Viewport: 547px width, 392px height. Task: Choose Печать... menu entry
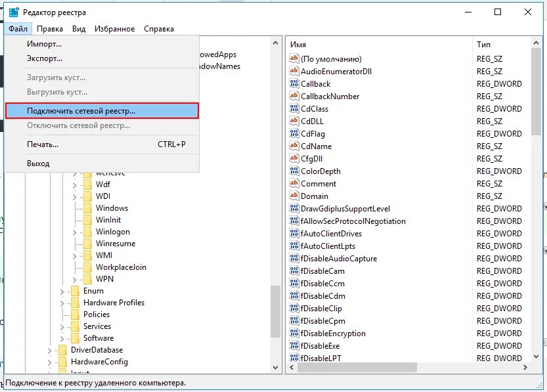102,144
